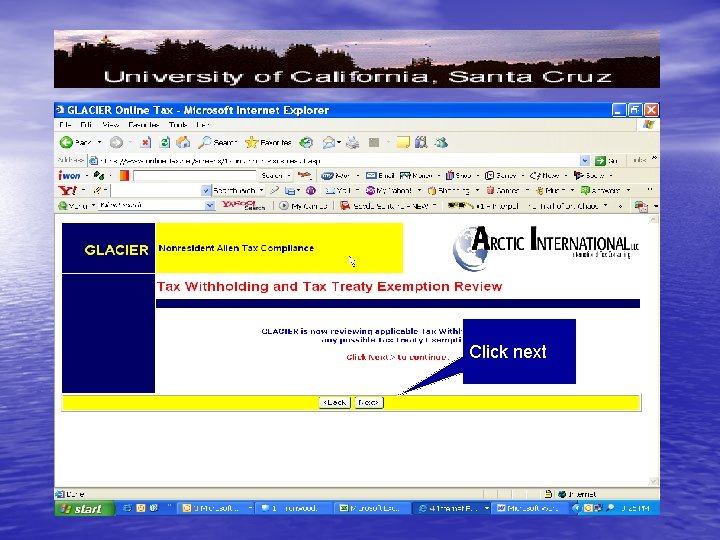720x540 pixels.
Task: Click the Refresh page icon
Action: tap(164, 143)
